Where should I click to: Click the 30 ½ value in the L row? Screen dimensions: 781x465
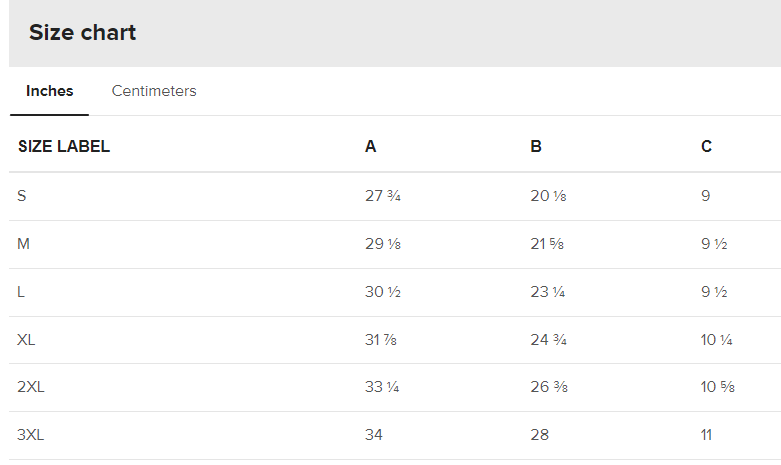tap(383, 292)
